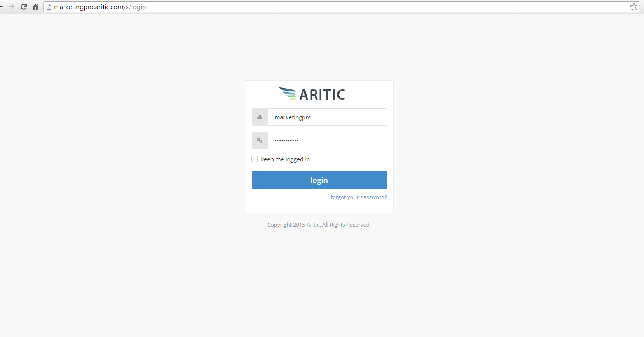Click the page icon in address bar

(x=49, y=7)
